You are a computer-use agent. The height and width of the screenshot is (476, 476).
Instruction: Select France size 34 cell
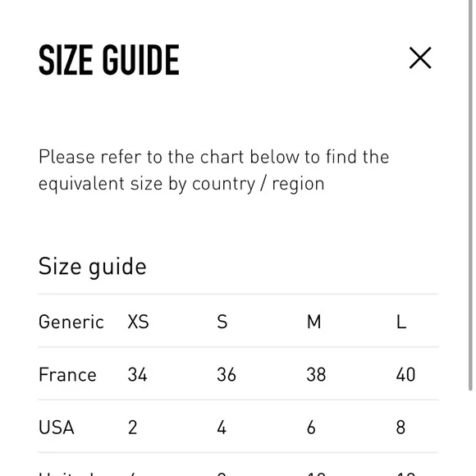138,374
